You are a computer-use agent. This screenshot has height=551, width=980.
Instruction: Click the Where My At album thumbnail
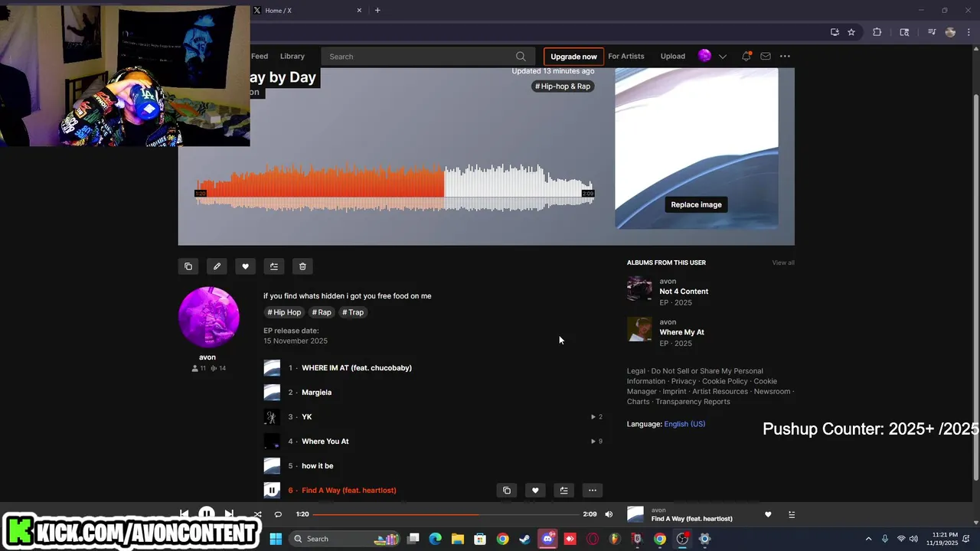pyautogui.click(x=639, y=329)
